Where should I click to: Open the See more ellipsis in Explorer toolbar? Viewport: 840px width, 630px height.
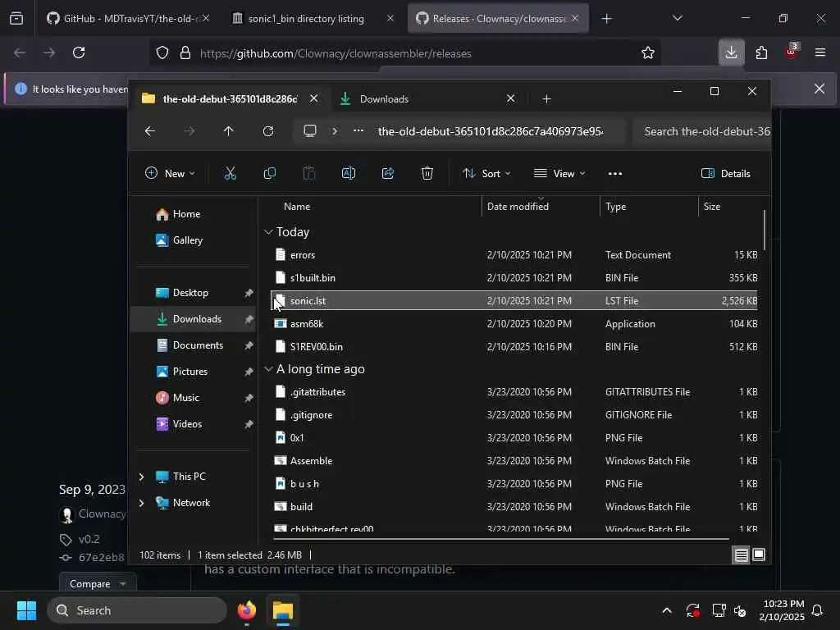coord(615,174)
